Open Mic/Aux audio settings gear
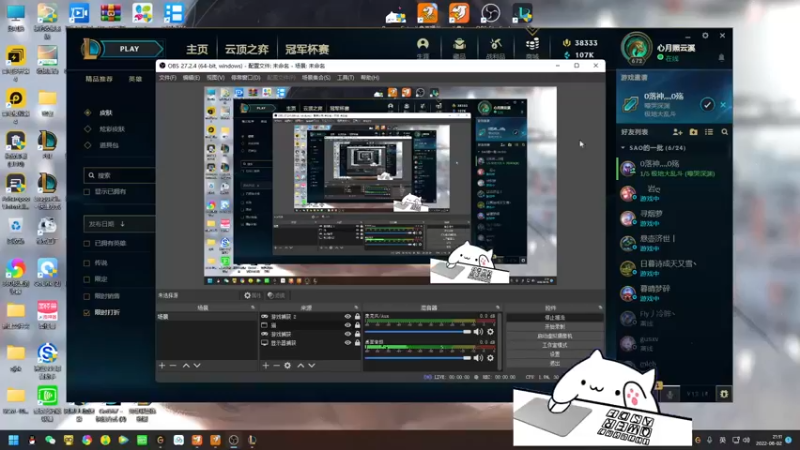800x450 pixels. [x=490, y=332]
